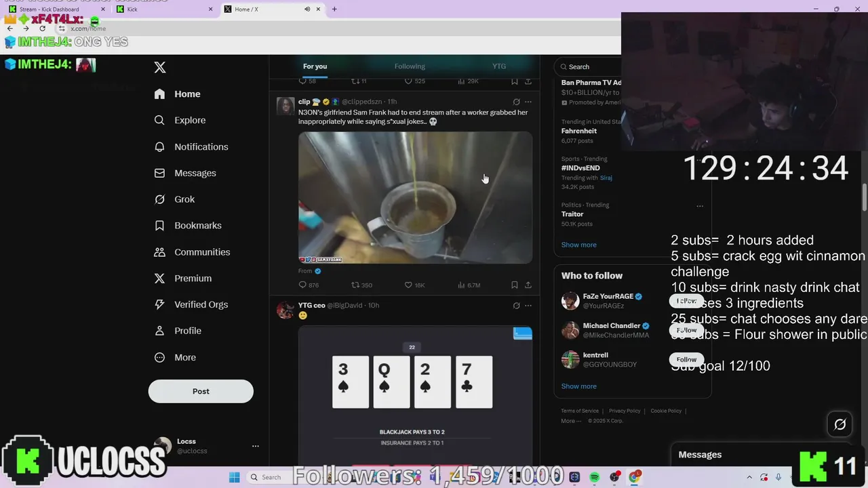Open Cookie Policy link
The height and width of the screenshot is (488, 868).
[x=666, y=411]
